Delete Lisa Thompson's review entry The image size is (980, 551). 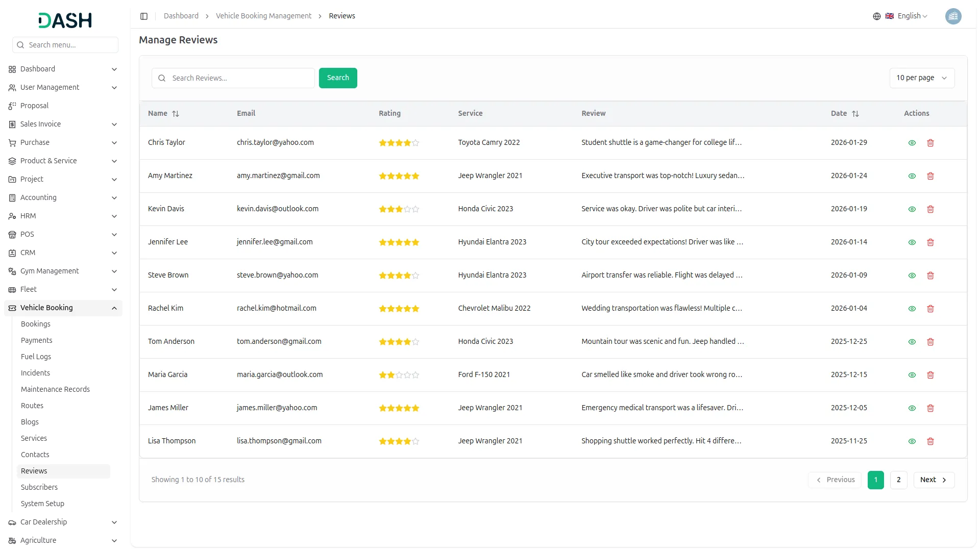(930, 441)
